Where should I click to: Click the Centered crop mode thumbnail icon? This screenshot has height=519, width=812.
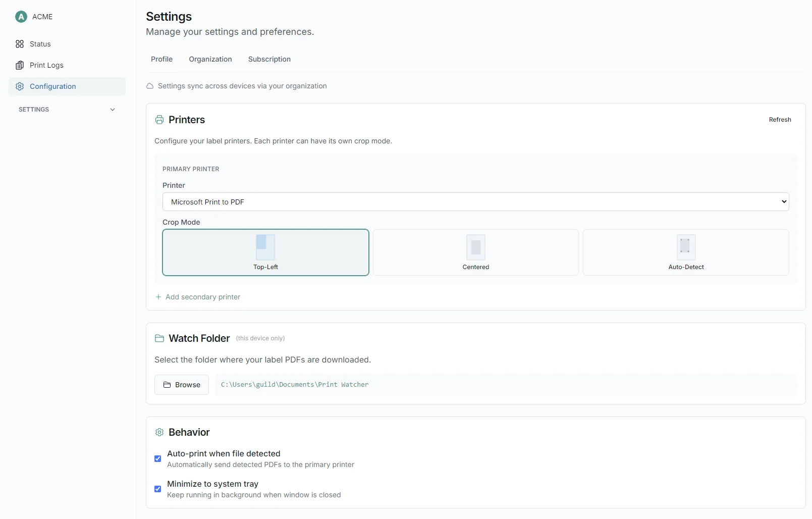point(476,247)
